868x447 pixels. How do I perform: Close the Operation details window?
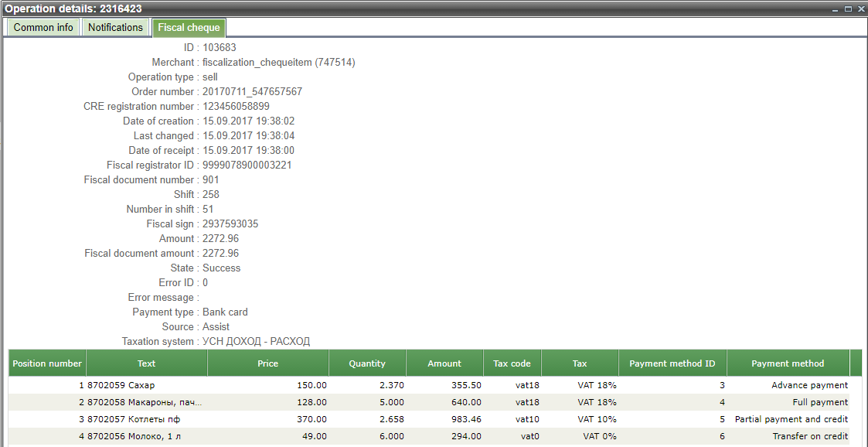860,9
